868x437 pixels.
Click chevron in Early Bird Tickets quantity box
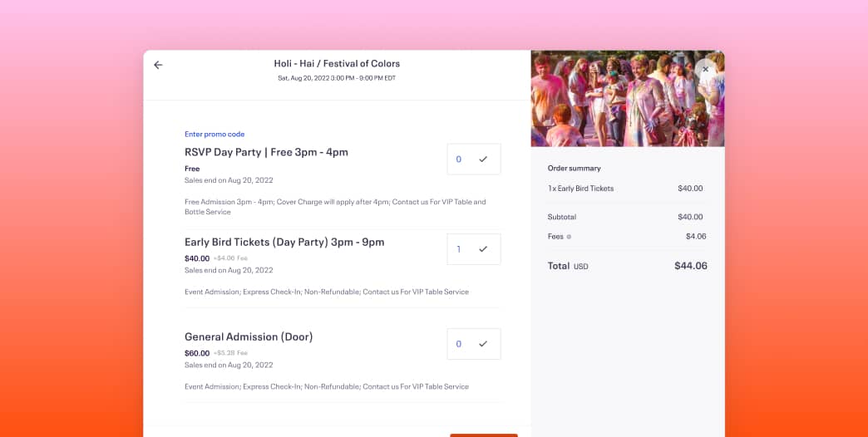483,249
